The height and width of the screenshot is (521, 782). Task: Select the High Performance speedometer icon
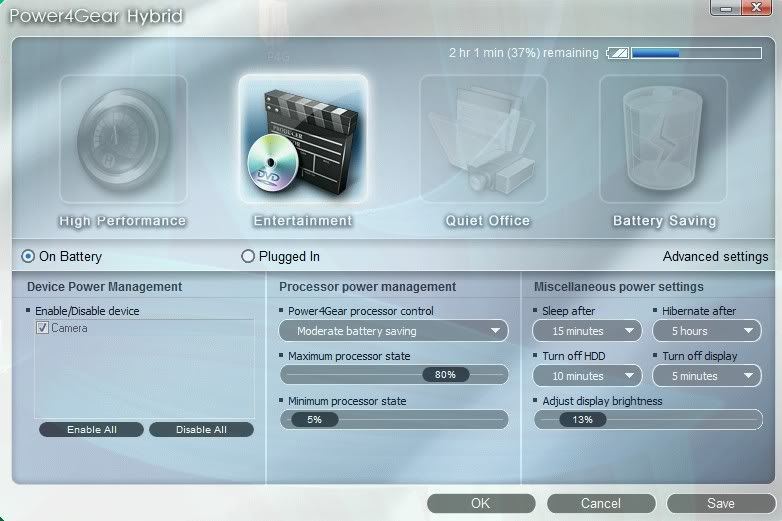pyautogui.click(x=123, y=139)
